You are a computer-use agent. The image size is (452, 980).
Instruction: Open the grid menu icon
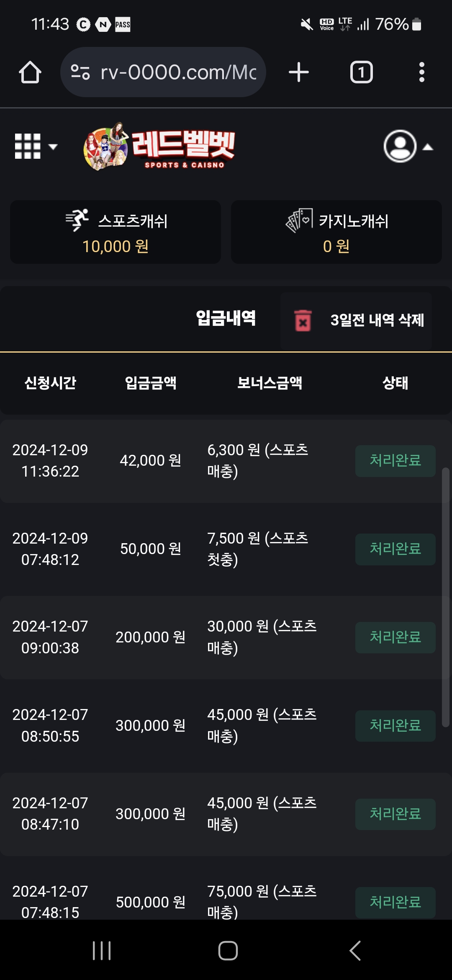point(34,146)
